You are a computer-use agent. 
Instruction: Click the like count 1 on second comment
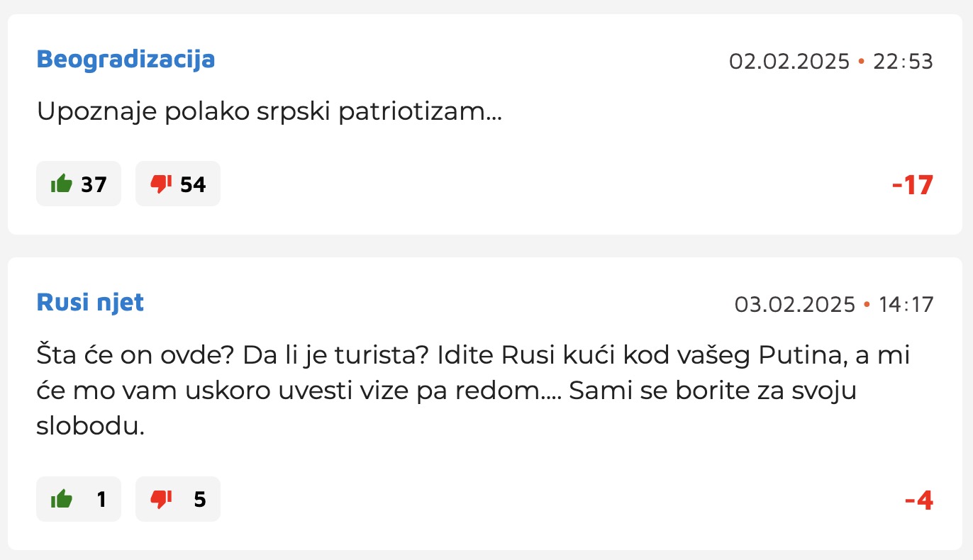pyautogui.click(x=101, y=499)
